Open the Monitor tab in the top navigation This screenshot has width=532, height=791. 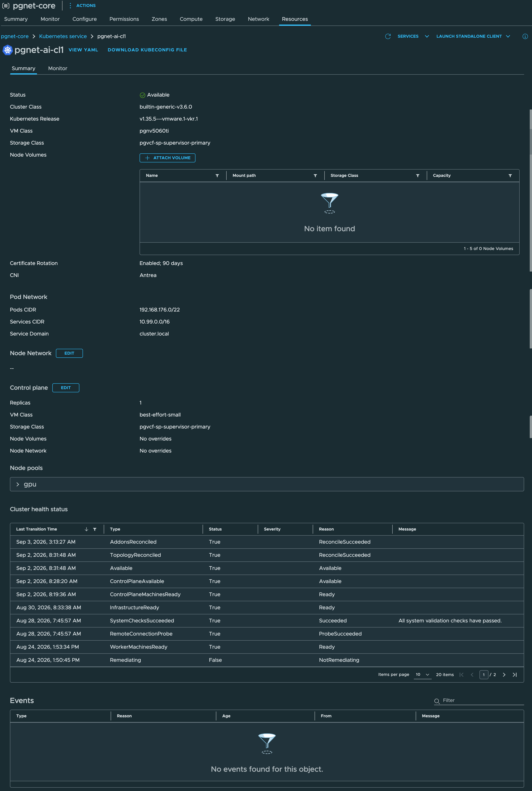50,19
